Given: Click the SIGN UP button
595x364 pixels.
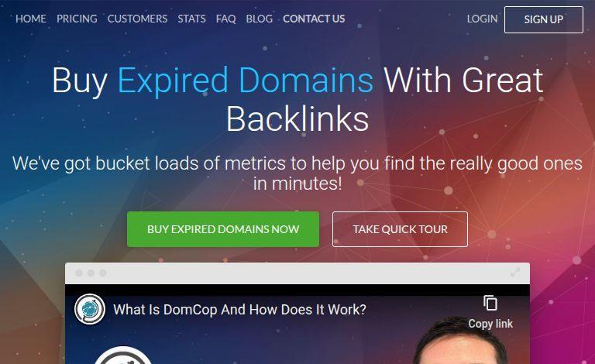Looking at the screenshot, I should (x=544, y=19).
